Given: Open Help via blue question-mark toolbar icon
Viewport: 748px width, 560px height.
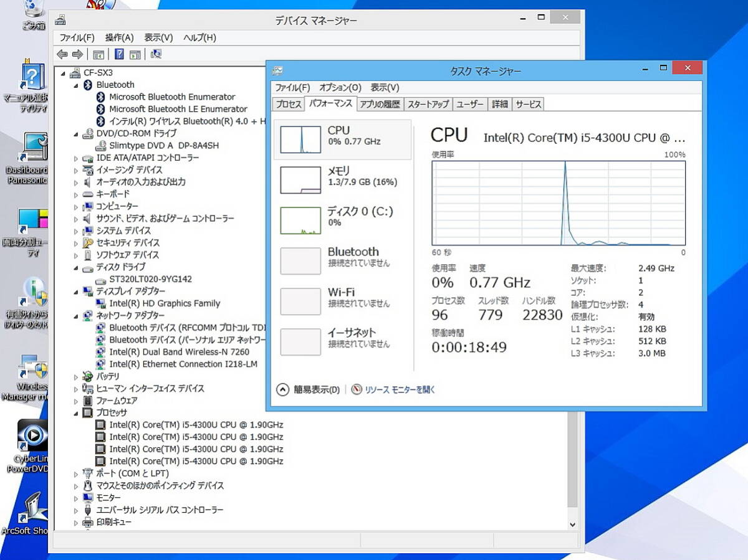Looking at the screenshot, I should click(x=119, y=54).
